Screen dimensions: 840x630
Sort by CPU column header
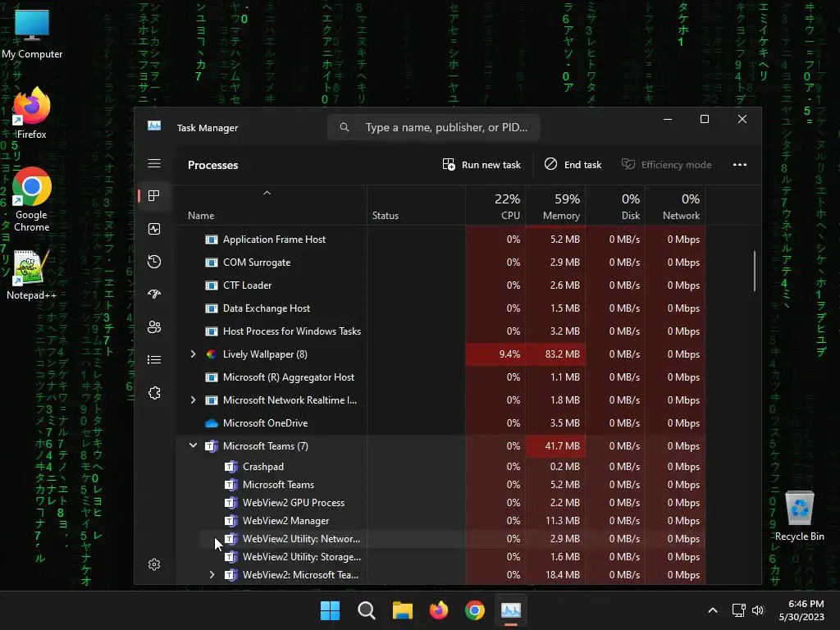(x=495, y=206)
